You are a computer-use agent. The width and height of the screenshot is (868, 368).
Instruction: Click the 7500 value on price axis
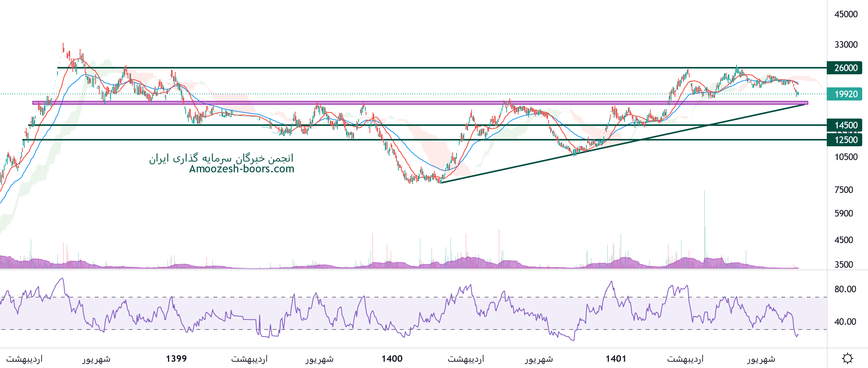click(843, 190)
